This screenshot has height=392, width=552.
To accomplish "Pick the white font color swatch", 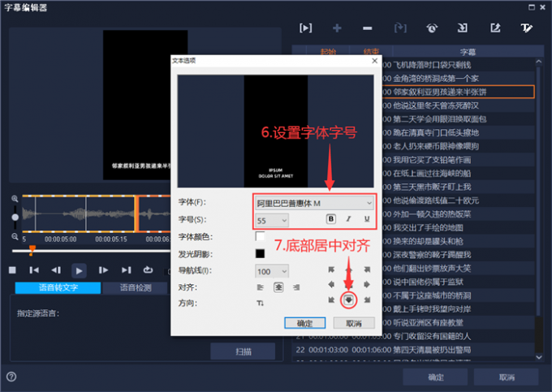I will click(x=260, y=236).
